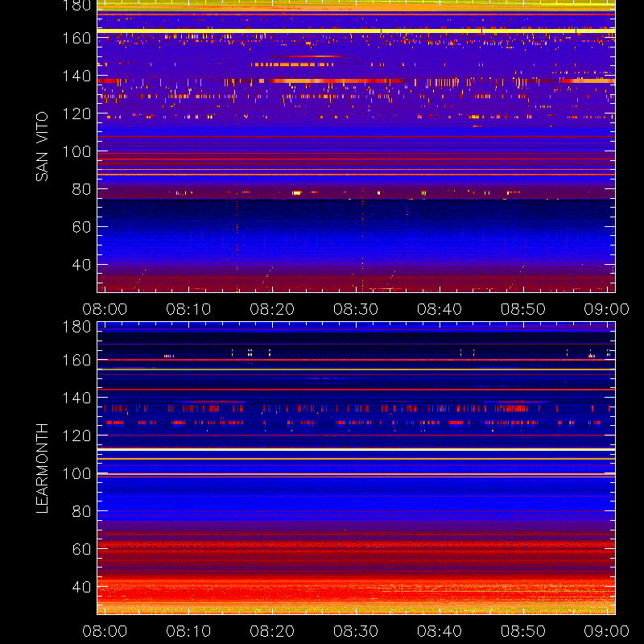Click 08:10 time label under San Vito plot
The height and width of the screenshot is (644, 644).
[x=188, y=309]
